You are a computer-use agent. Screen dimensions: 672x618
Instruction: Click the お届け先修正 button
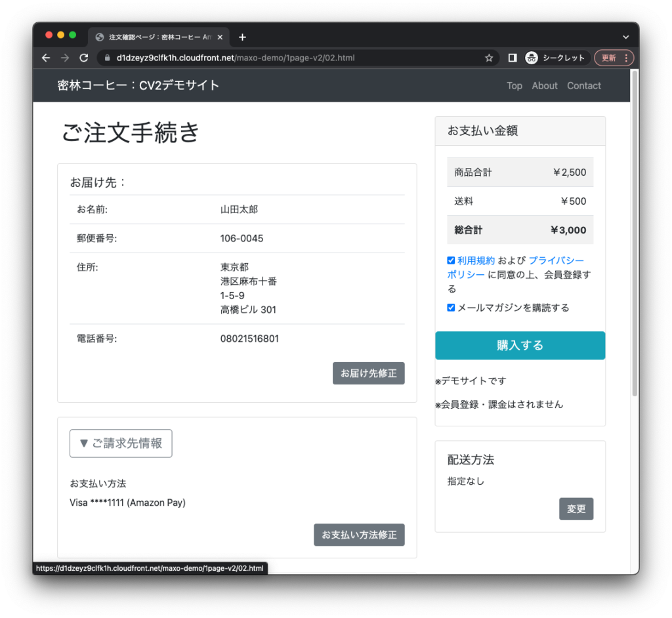368,373
